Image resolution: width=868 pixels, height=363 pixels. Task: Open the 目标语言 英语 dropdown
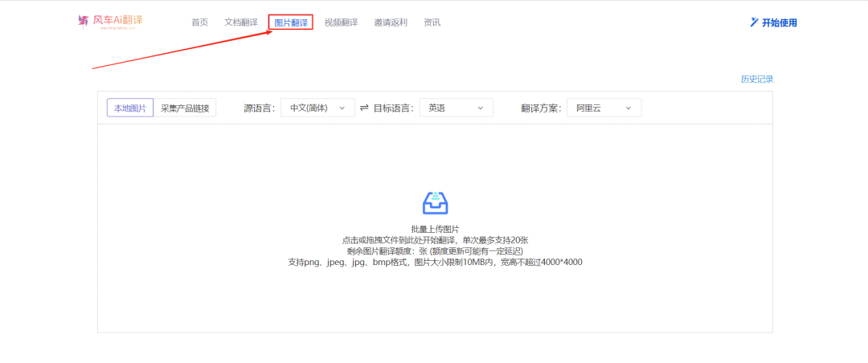[457, 108]
